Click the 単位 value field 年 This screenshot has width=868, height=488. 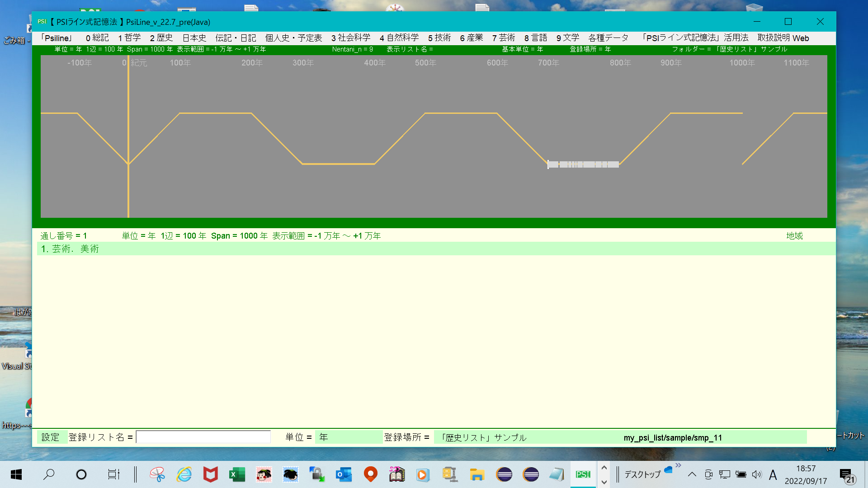(349, 437)
